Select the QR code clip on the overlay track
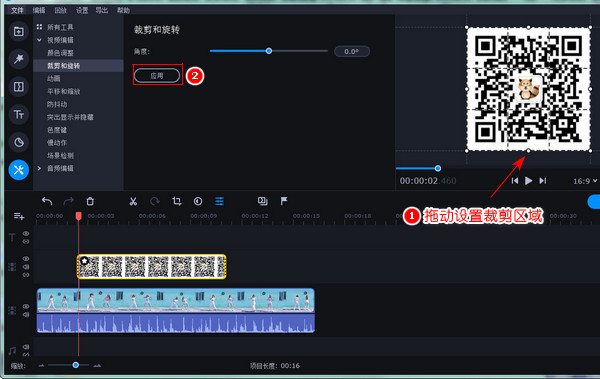The width and height of the screenshot is (600, 379). coord(152,266)
